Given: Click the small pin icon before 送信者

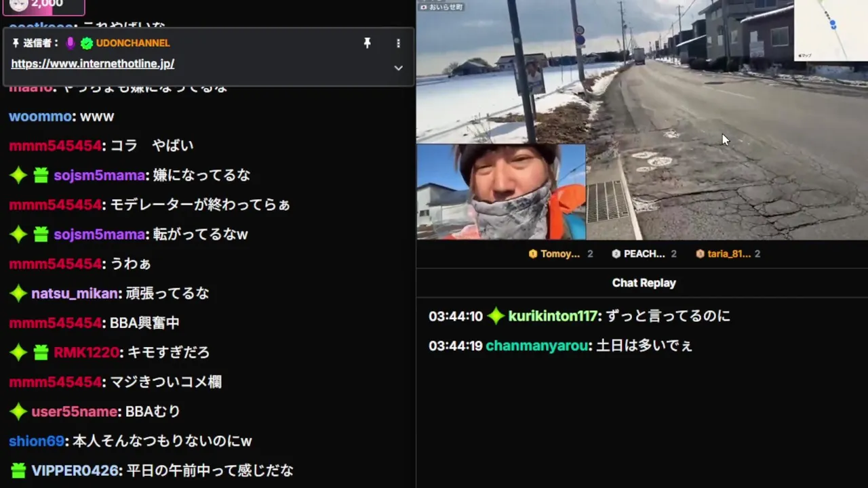Looking at the screenshot, I should tap(16, 43).
